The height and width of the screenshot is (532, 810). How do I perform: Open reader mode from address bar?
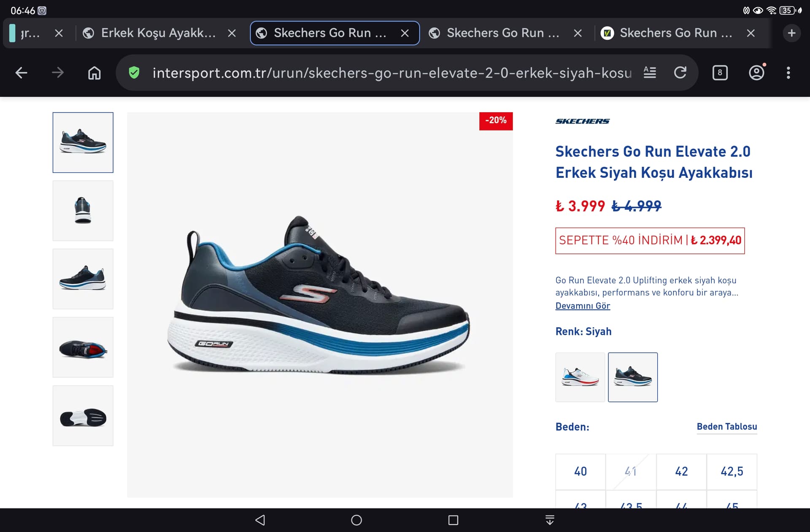[650, 73]
